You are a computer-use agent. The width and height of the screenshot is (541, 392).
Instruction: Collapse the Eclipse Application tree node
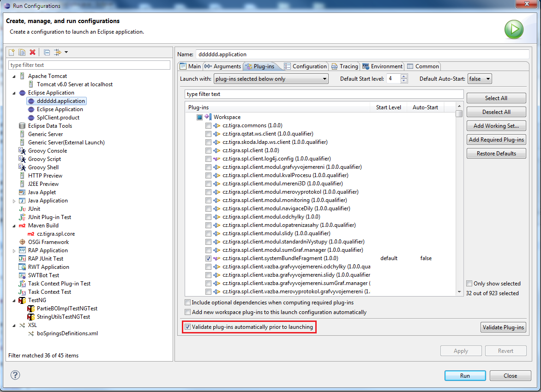pyautogui.click(x=14, y=93)
